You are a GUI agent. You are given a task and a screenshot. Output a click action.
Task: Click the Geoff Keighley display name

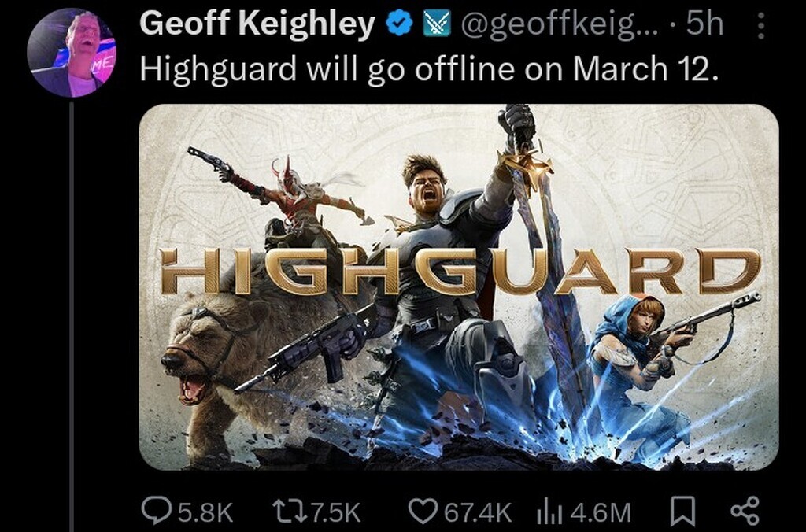click(257, 24)
